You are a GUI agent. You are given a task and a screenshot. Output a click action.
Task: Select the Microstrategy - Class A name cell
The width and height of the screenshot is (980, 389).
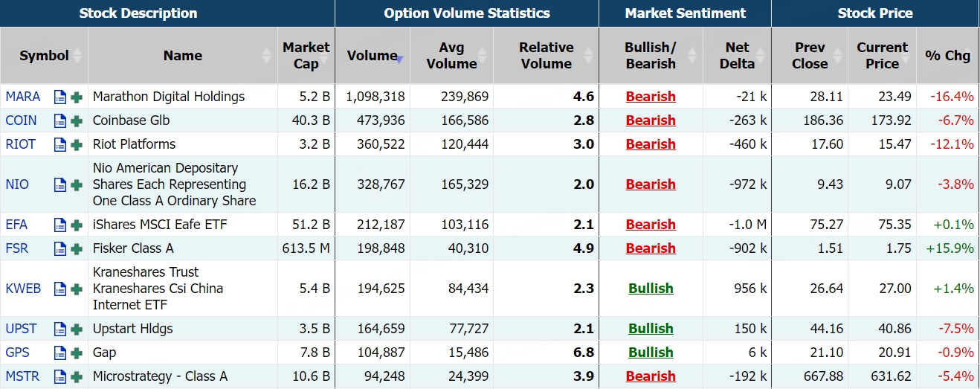tap(183, 376)
